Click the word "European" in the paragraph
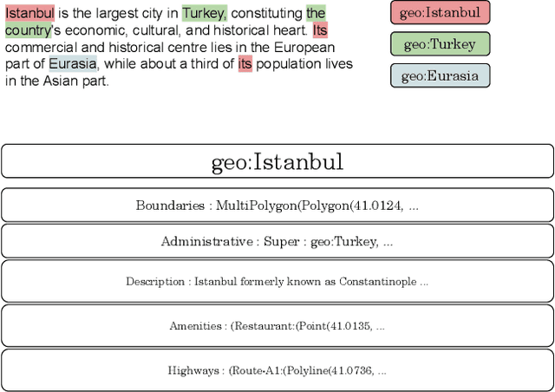Image resolution: width=555 pixels, height=392 pixels. (x=304, y=48)
